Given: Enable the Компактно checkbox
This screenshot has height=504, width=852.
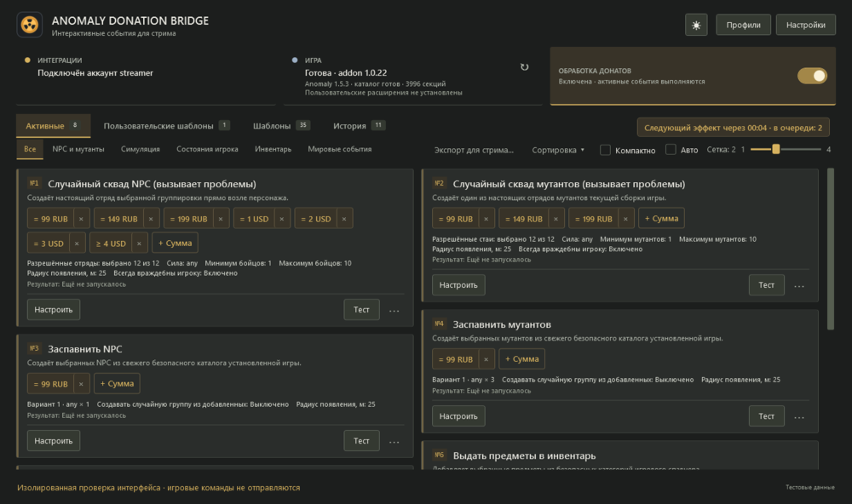Looking at the screenshot, I should point(605,150).
